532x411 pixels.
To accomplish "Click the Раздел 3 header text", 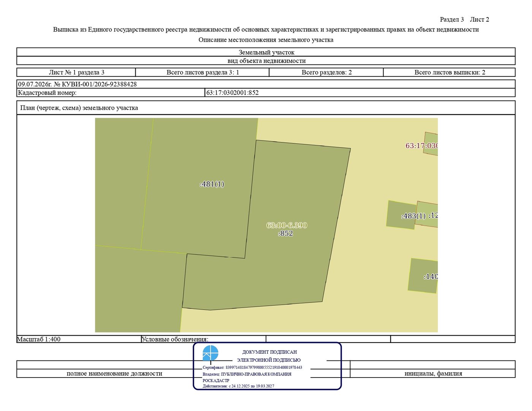I will 452,19.
